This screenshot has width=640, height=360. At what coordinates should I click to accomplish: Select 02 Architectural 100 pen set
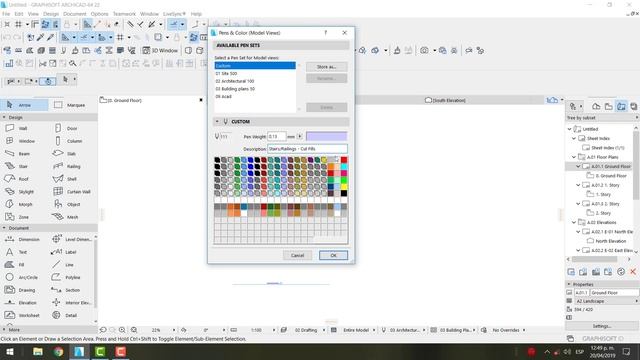[x=255, y=81]
